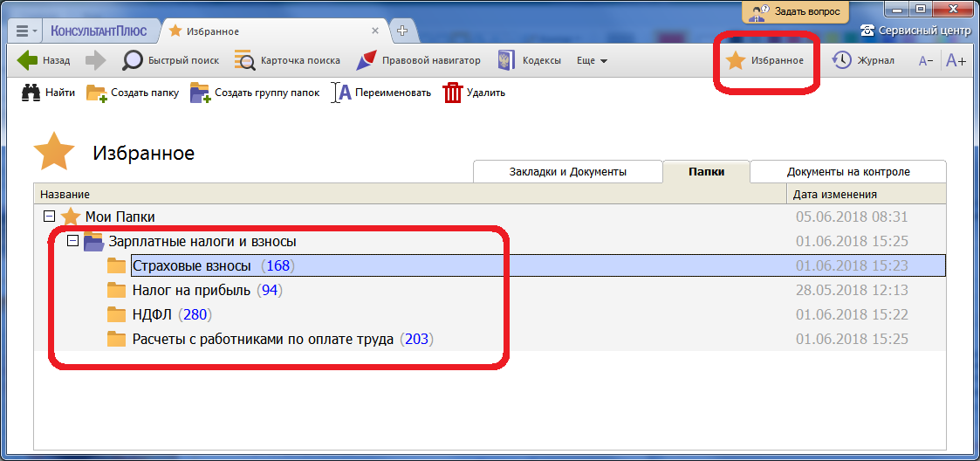Select Зарплатные налоги и взносы folder group

(x=202, y=241)
